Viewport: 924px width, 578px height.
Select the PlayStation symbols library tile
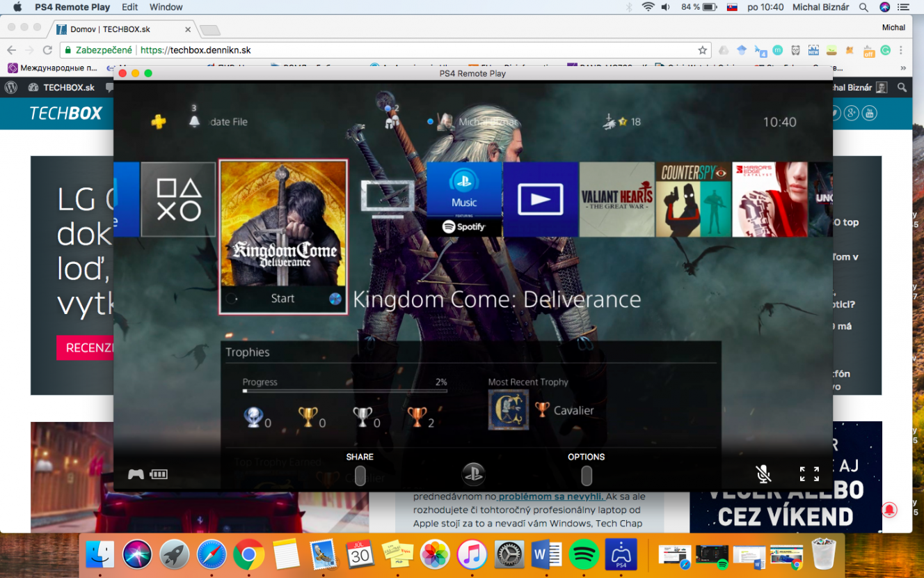point(178,199)
